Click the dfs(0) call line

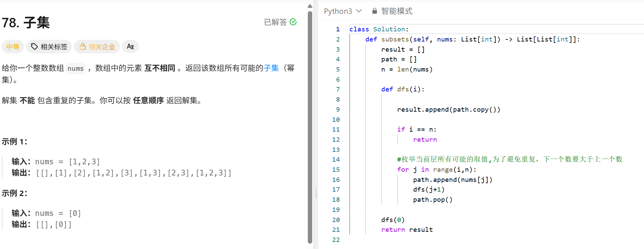[393, 220]
